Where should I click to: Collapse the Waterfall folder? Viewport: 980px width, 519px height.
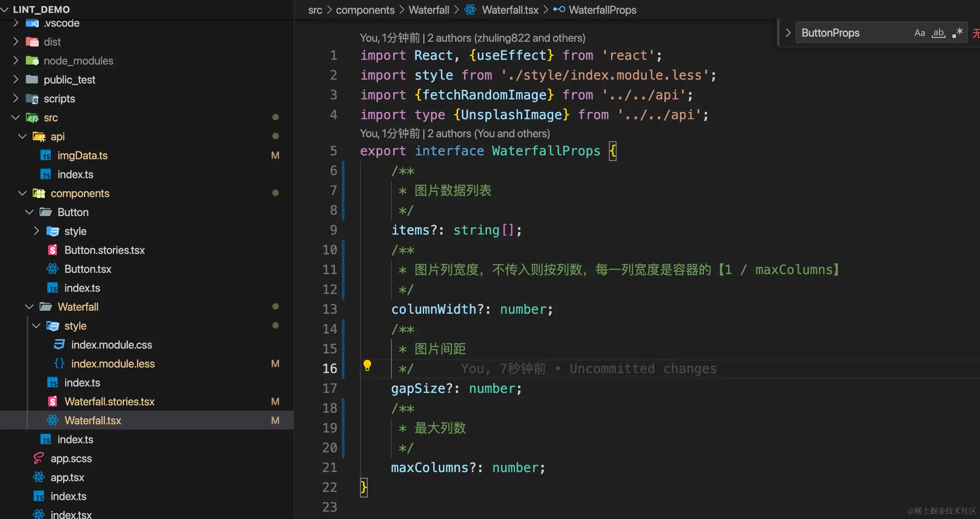click(29, 307)
